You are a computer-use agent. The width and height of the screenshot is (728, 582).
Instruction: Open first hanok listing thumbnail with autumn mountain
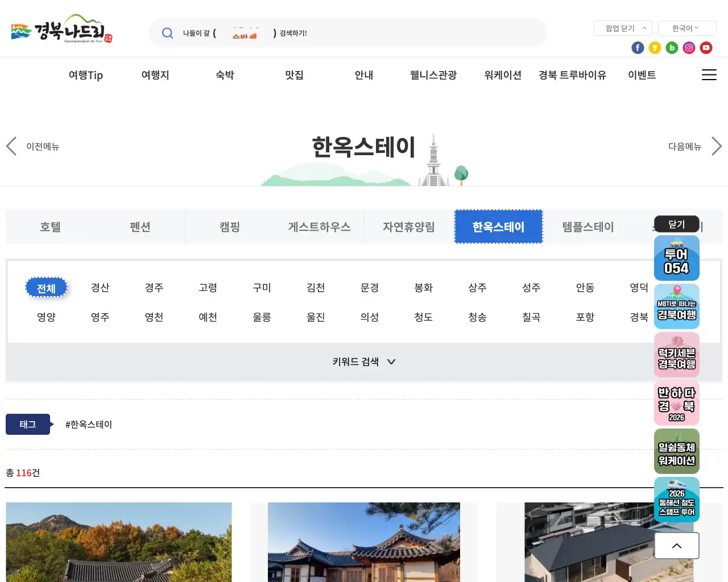pyautogui.click(x=119, y=542)
